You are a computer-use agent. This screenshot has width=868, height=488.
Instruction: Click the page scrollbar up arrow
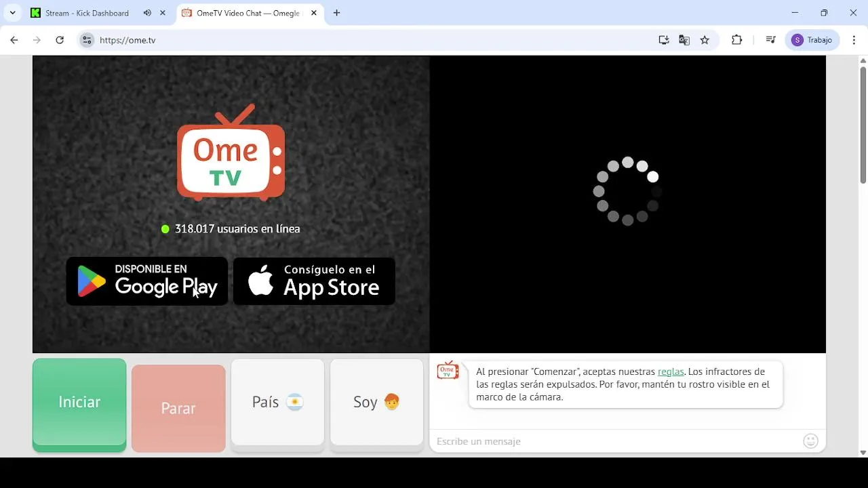pos(863,61)
